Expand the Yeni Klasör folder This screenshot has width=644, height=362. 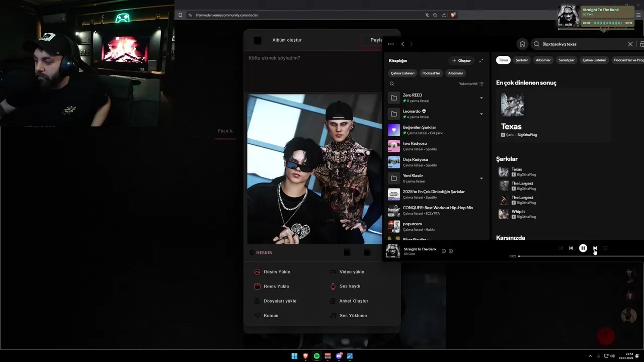coord(481,178)
